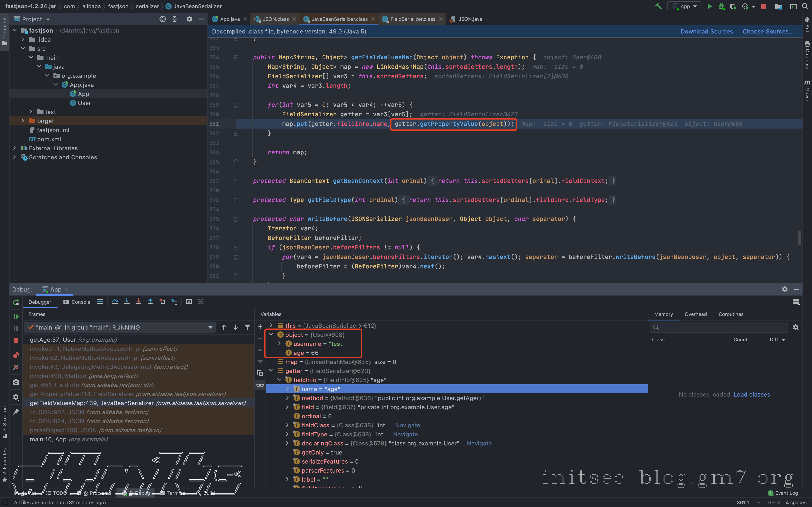
Task: Click the Step Over debugger icon
Action: pos(115,301)
